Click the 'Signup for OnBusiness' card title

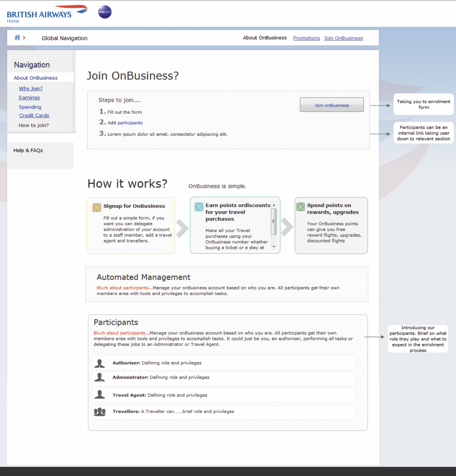(134, 206)
